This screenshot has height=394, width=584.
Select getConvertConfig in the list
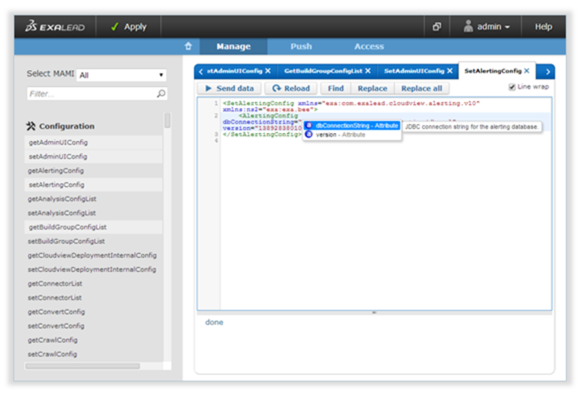93,312
